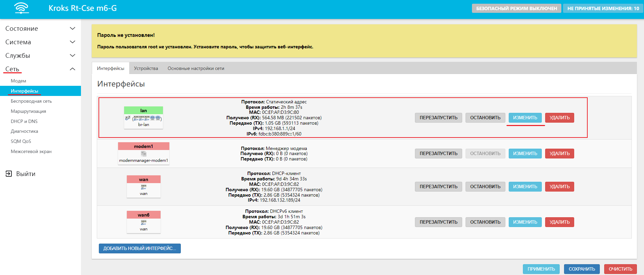Stop the wan interface

pyautogui.click(x=485, y=186)
